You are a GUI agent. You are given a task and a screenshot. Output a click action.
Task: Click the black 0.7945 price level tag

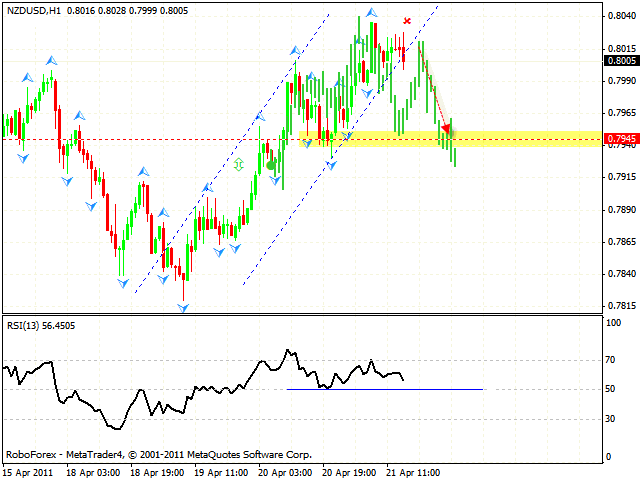pyautogui.click(x=621, y=138)
